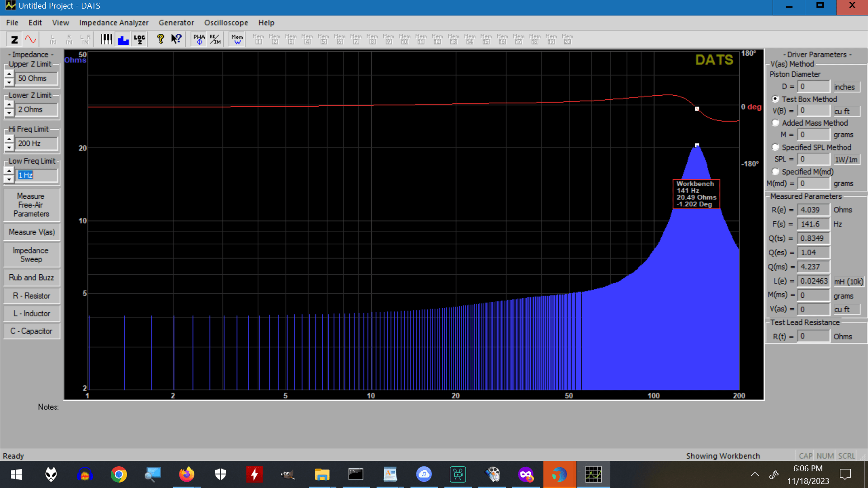Start an Impedance Sweep
Viewport: 868px width, 488px height.
click(x=31, y=255)
